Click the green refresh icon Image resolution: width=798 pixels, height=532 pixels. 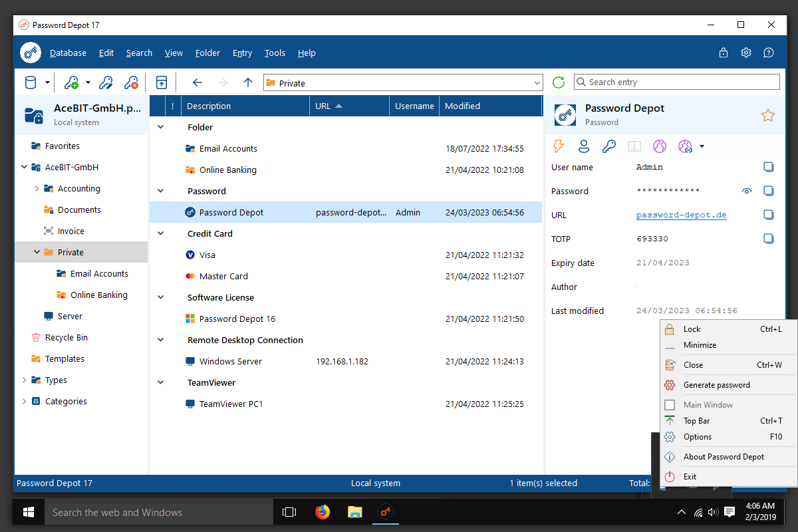coord(559,82)
